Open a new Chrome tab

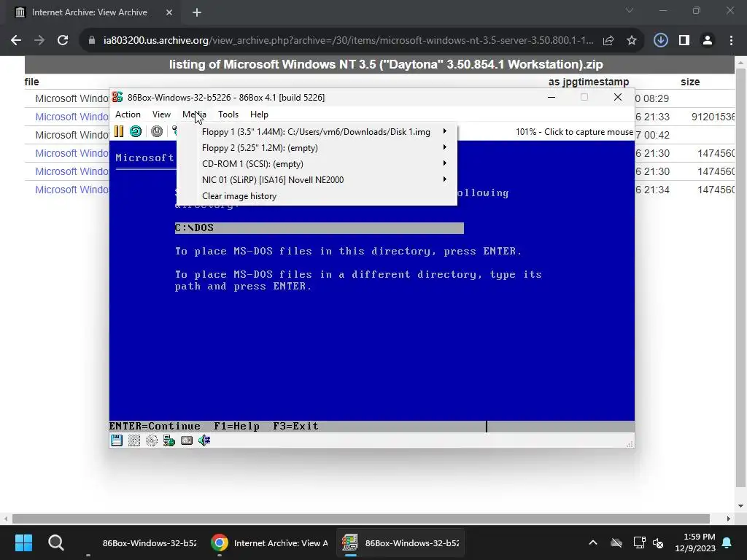click(x=197, y=12)
